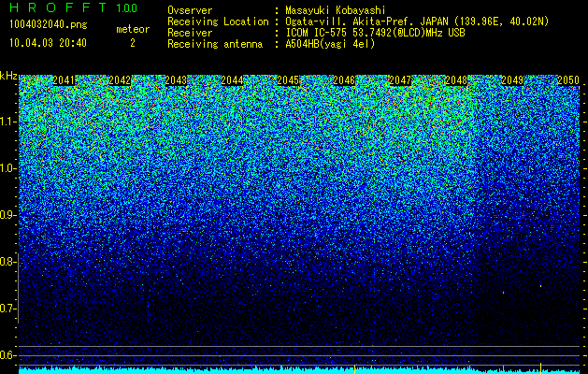Click the 2045 time marker label
588x374 pixels.
point(288,80)
